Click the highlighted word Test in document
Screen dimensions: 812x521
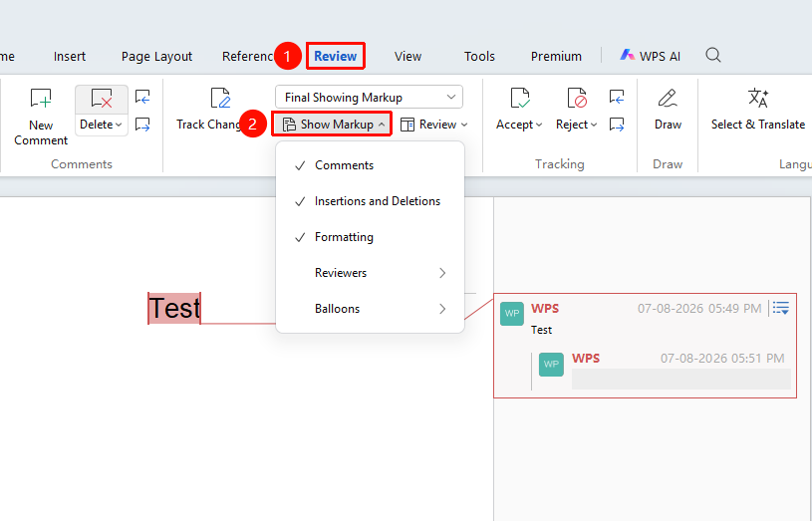(x=174, y=308)
